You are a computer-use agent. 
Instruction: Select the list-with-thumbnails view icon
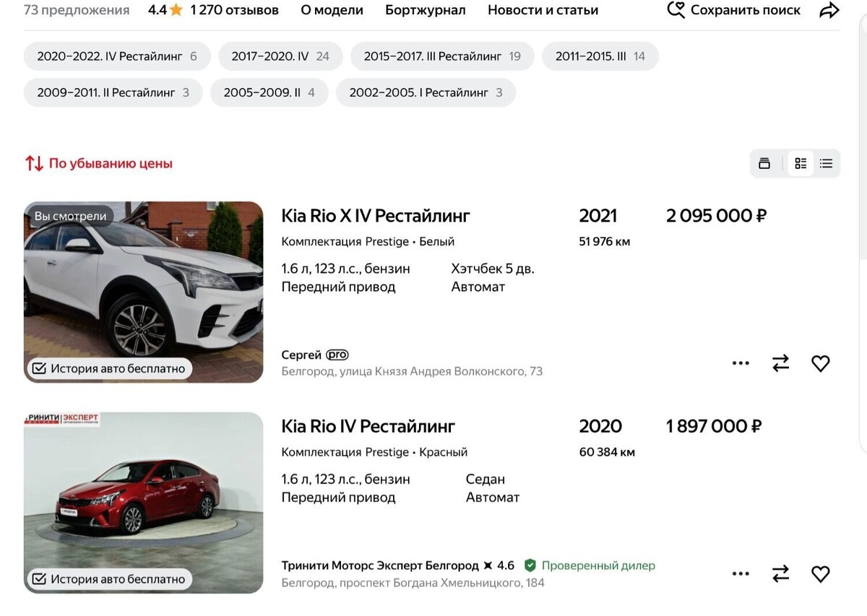[x=801, y=163]
